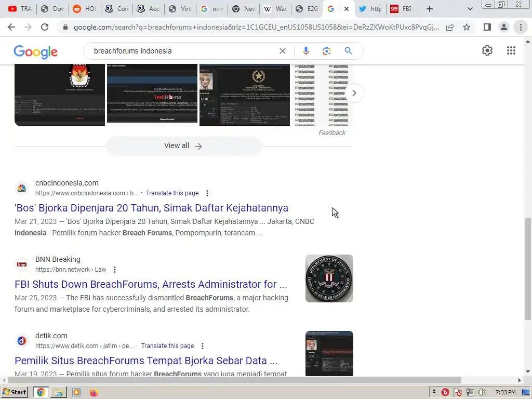Image resolution: width=532 pixels, height=399 pixels.
Task: Open the garuda emblem image thumbnail
Action: click(245, 95)
